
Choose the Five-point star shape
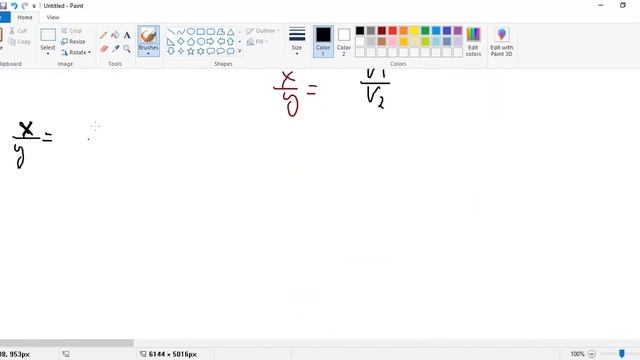[x=191, y=51]
